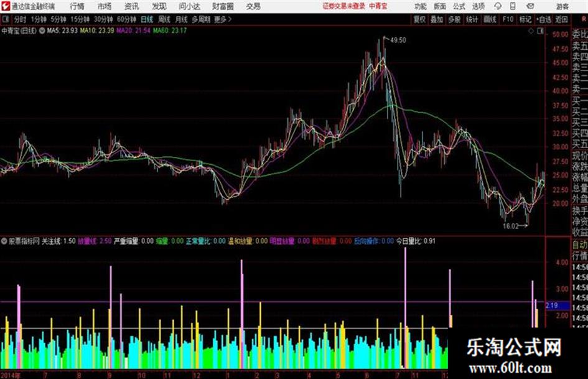Open the 交易 menu
Image resolution: width=588 pixels, height=379 pixels.
253,6
